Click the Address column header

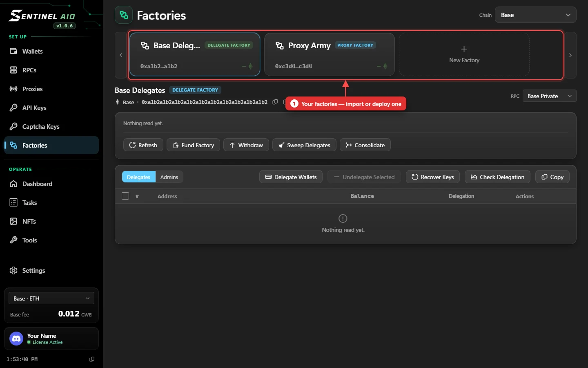click(167, 197)
